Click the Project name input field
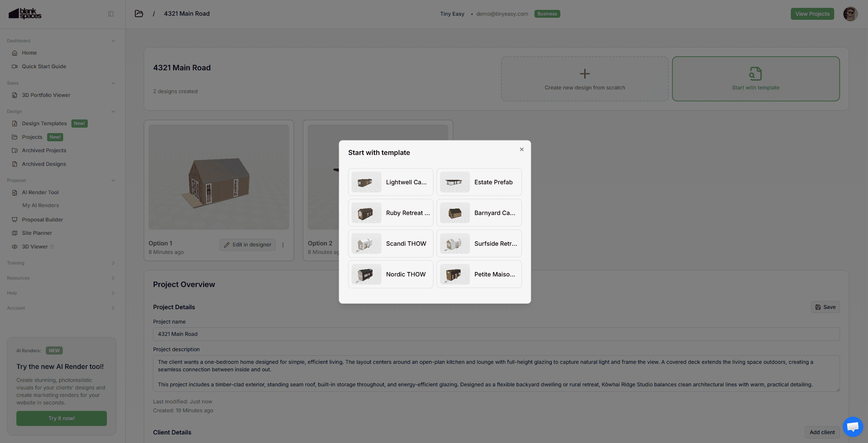Image resolution: width=868 pixels, height=443 pixels. (x=496, y=334)
